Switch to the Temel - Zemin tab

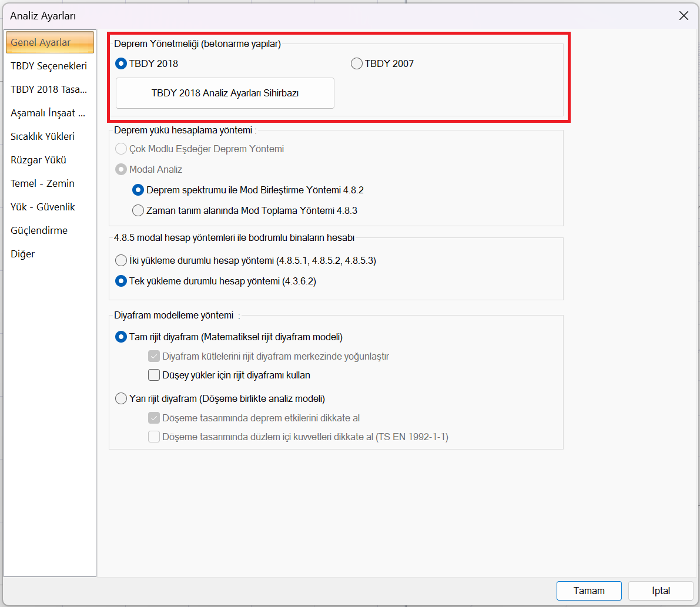pos(43,183)
